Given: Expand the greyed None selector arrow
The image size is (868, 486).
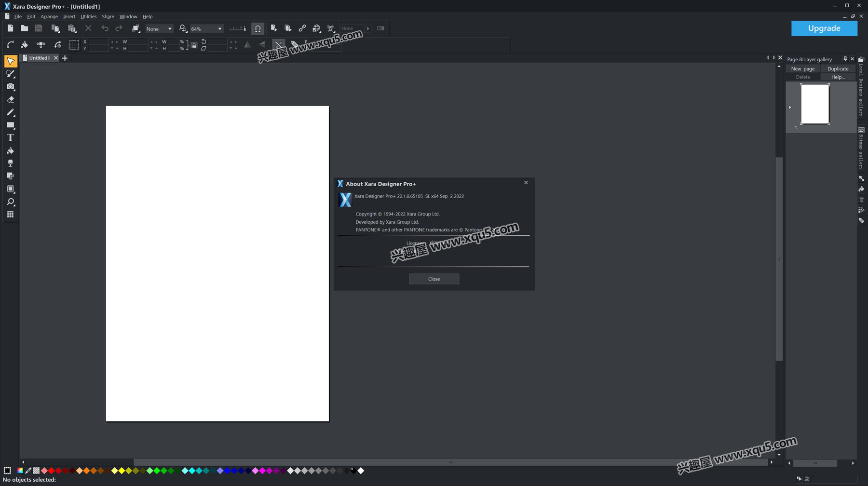Looking at the screenshot, I should (368, 28).
